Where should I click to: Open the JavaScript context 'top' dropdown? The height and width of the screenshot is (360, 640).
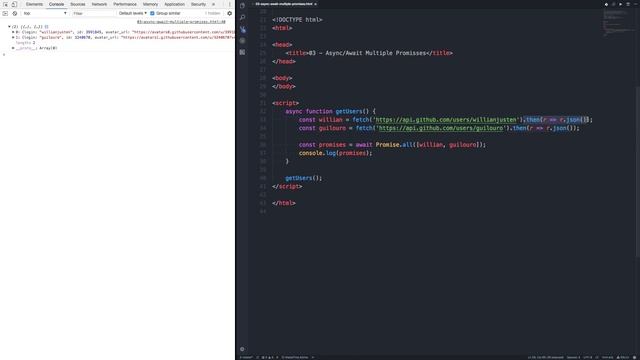click(44, 13)
